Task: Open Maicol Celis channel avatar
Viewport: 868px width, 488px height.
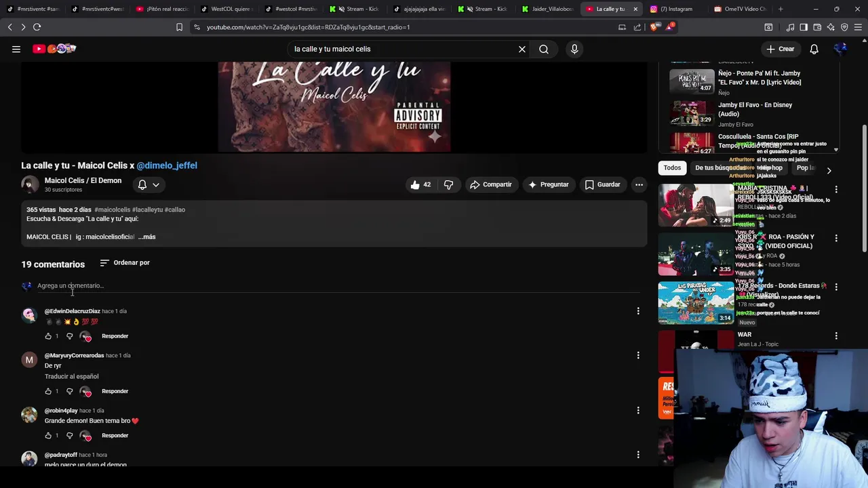Action: [x=30, y=184]
